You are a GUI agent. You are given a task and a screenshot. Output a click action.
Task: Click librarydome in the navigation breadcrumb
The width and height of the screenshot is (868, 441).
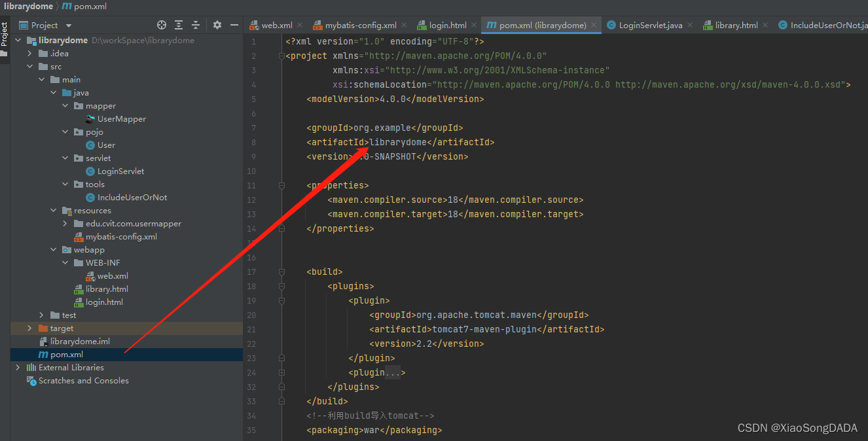28,6
